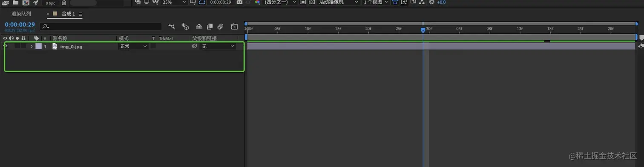Open the 无 parent layer dropdown
This screenshot has width=644, height=167.
coord(218,46)
